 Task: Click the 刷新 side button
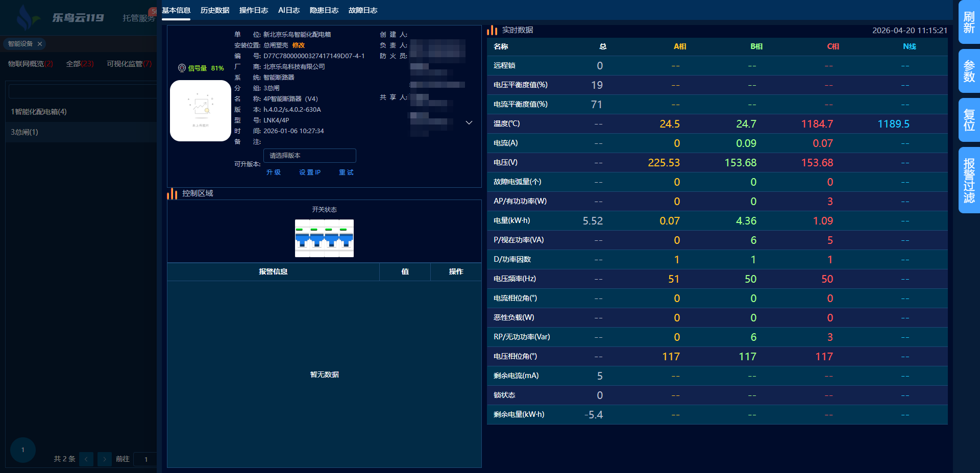[969, 22]
